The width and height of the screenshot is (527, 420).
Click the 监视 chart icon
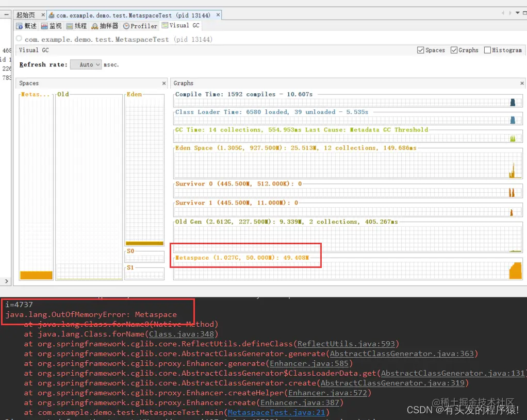[x=44, y=26]
